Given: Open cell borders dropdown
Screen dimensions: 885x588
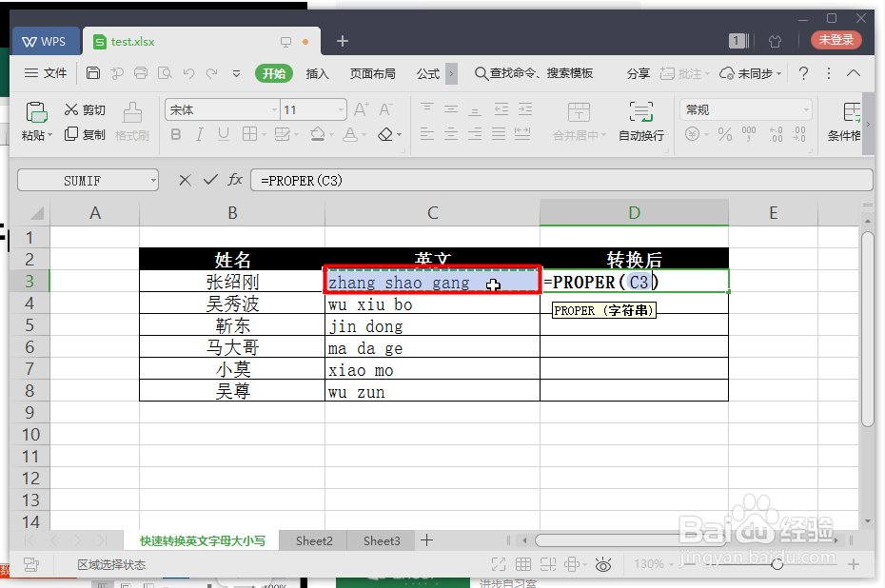Looking at the screenshot, I should 264,135.
